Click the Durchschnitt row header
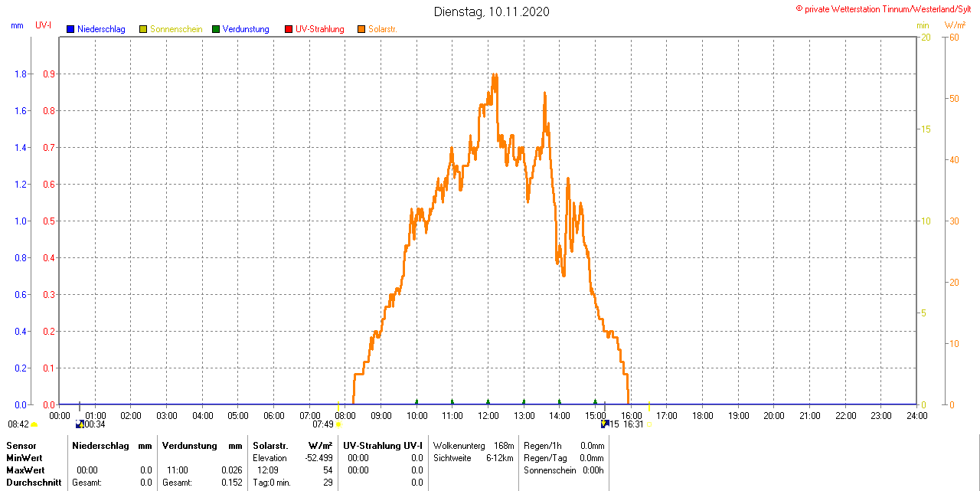Viewport: 980px width, 491px height. [x=33, y=483]
